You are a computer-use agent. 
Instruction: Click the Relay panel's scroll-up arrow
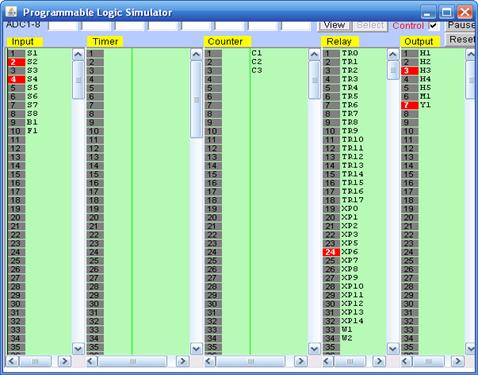tap(393, 54)
